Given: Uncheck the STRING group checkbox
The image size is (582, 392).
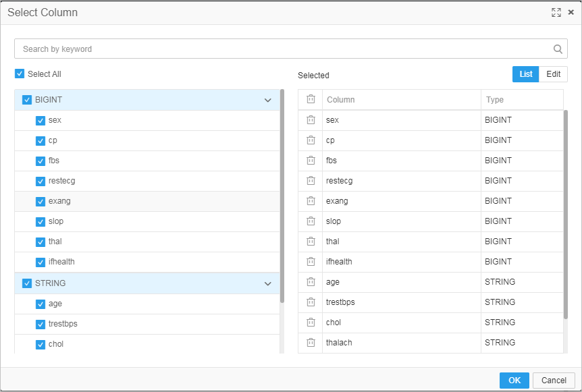Looking at the screenshot, I should 27,283.
